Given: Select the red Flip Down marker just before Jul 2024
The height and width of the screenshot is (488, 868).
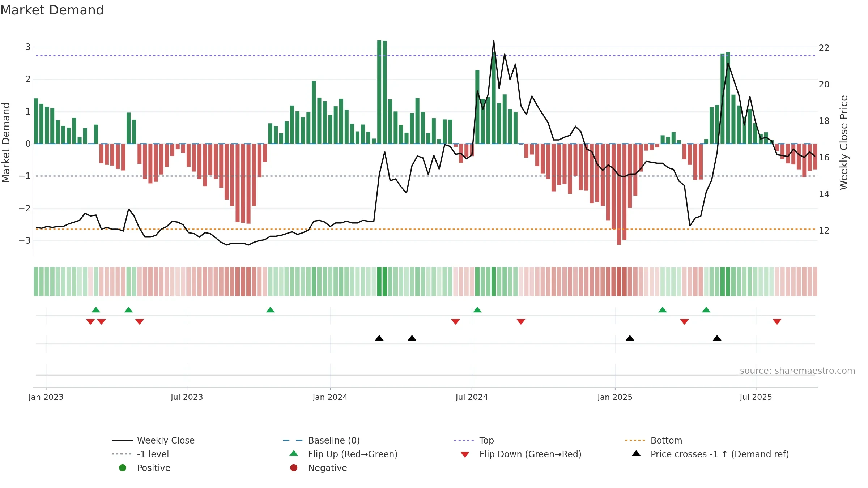Looking at the screenshot, I should click(456, 322).
